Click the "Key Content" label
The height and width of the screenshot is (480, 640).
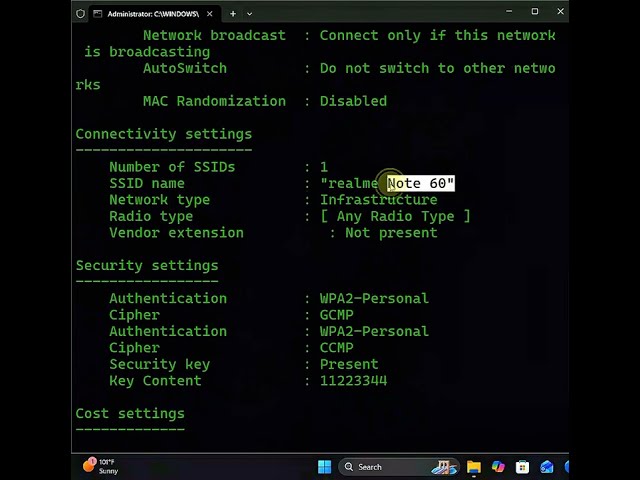tap(155, 381)
